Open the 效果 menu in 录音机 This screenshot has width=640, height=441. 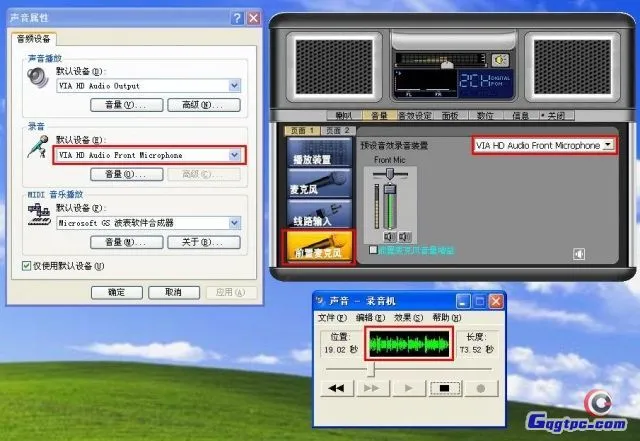408,318
